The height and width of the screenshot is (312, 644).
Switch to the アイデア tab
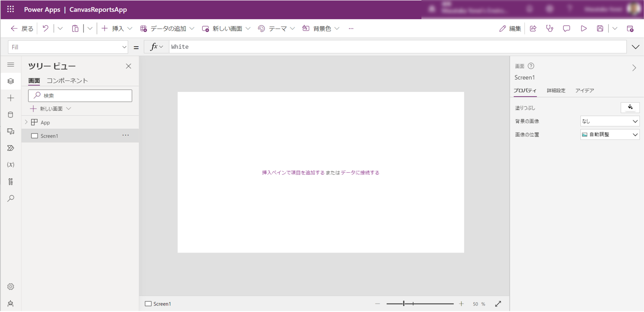click(x=584, y=91)
